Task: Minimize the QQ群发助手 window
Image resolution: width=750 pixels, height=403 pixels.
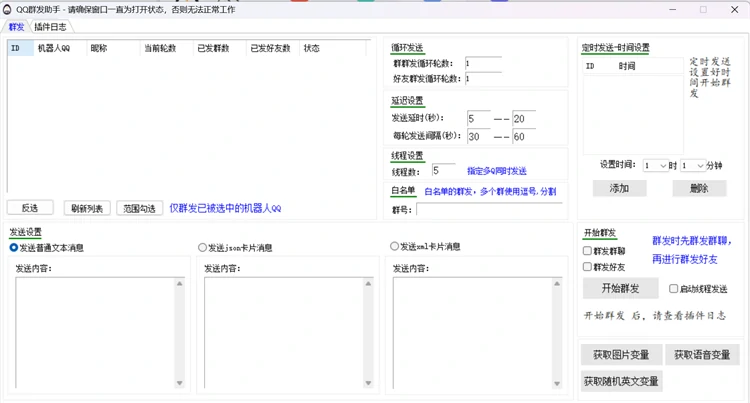Action: (673, 10)
